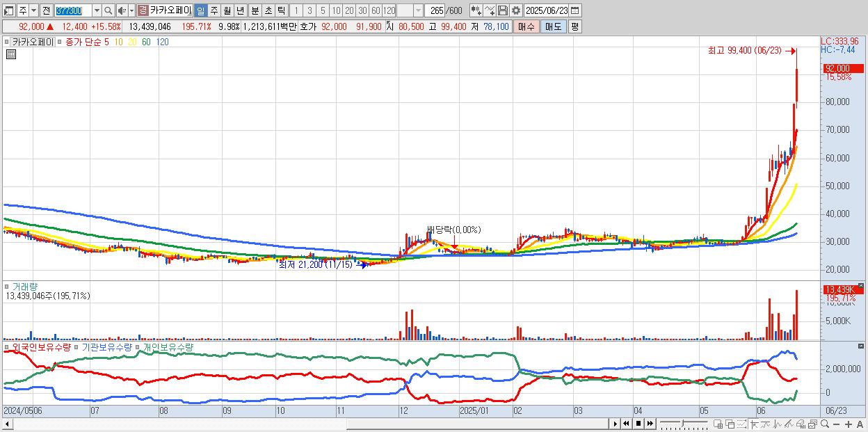Click the magnifier stock search icon
Screen dimensions: 868x432
tap(108, 10)
